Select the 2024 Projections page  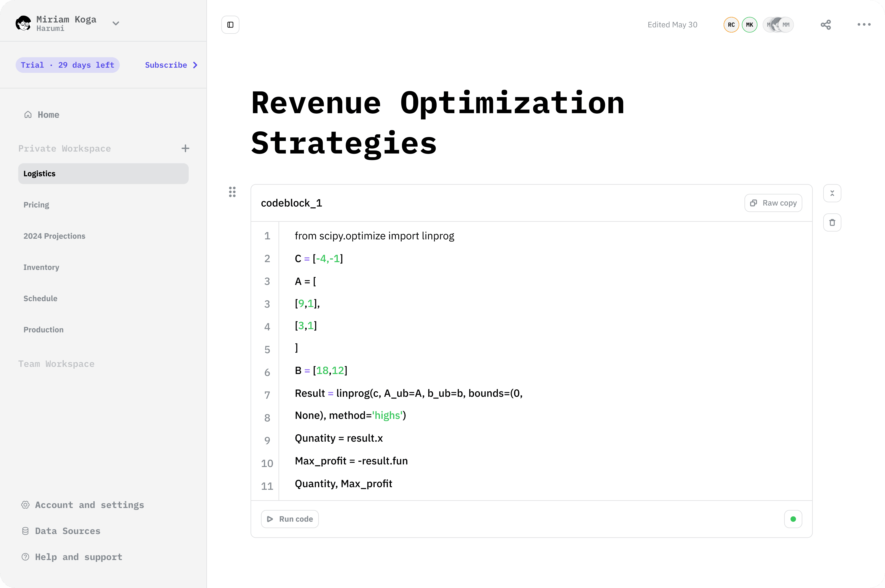click(54, 236)
